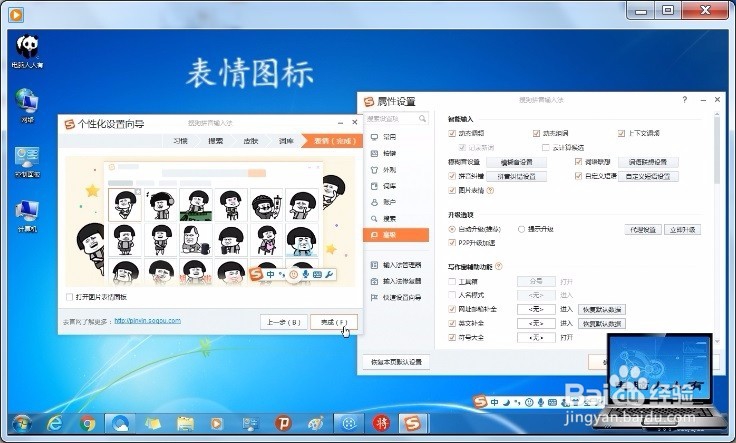Switch to the Sogou taskbar button
Viewport: 736px width, 443px height.
click(413, 424)
